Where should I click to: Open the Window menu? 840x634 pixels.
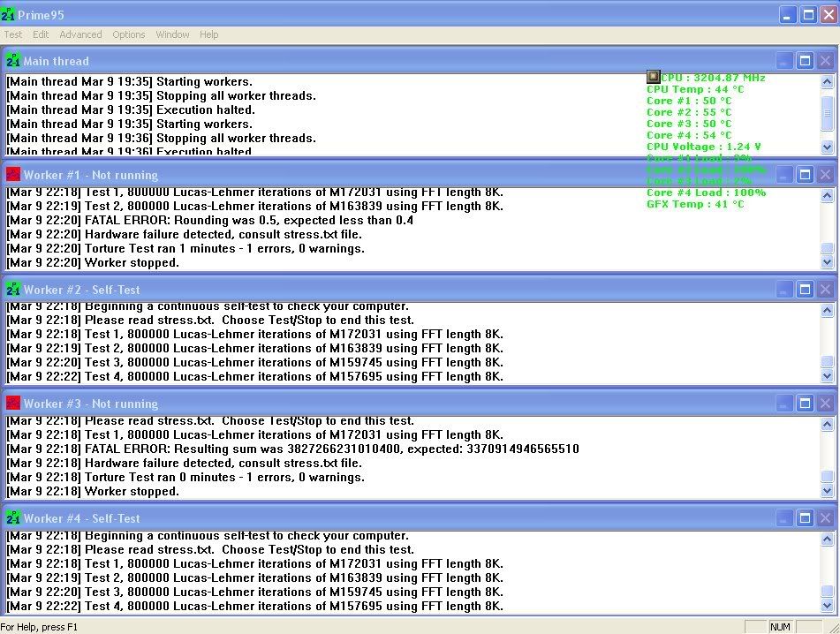pos(172,34)
